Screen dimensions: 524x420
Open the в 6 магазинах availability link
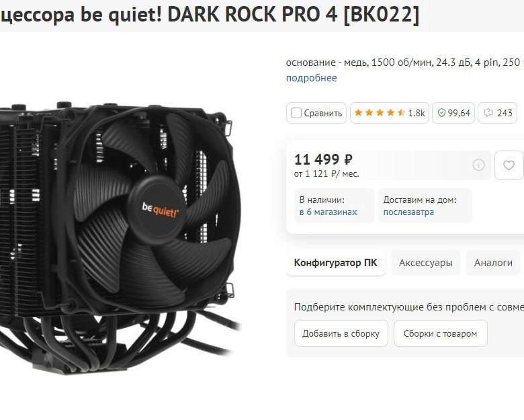(x=328, y=212)
